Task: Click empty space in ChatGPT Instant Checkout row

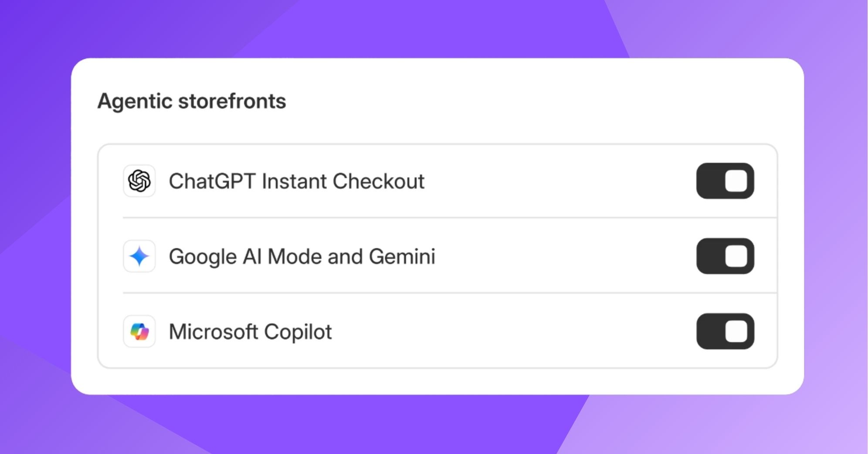Action: click(x=558, y=181)
